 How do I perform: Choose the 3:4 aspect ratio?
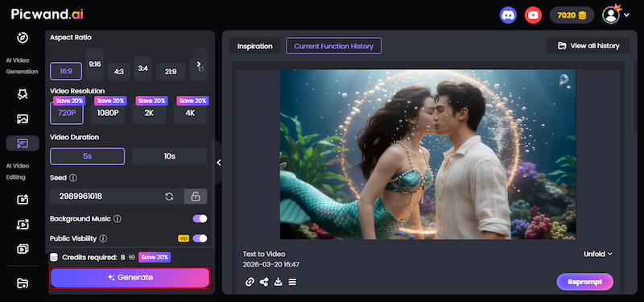[143, 68]
